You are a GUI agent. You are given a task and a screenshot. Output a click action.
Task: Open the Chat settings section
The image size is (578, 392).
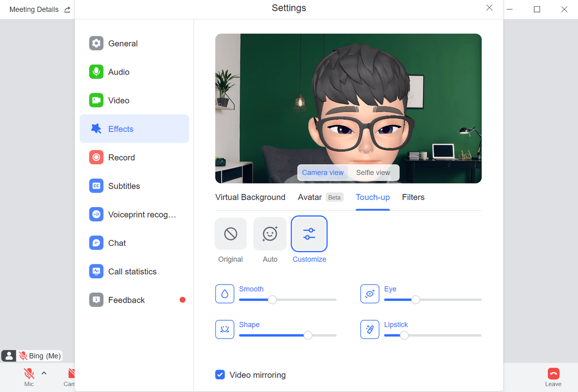(x=116, y=243)
